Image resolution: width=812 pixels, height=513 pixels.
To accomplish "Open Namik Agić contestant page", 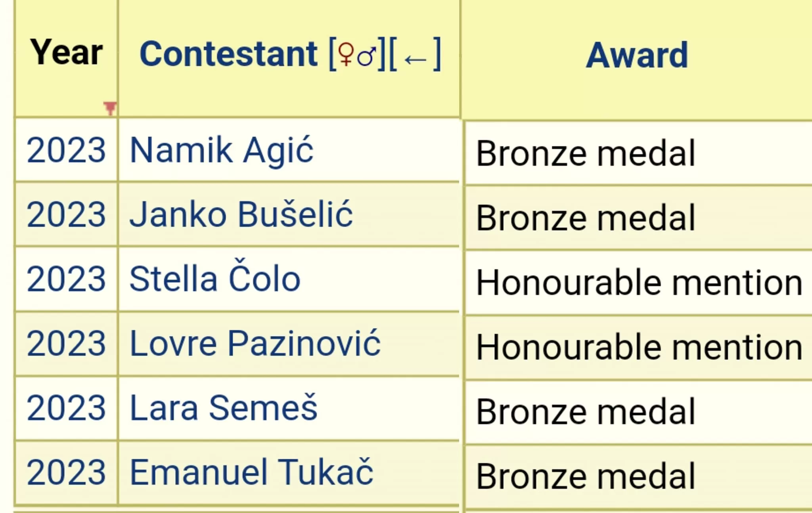I will [222, 150].
